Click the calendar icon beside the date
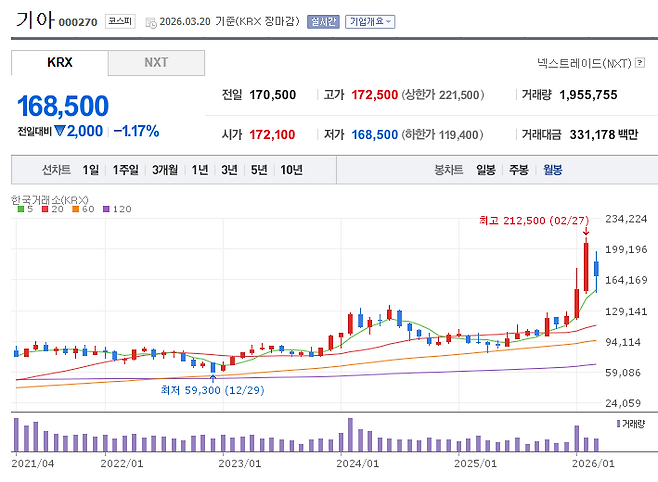The height and width of the screenshot is (482, 658). click(150, 22)
